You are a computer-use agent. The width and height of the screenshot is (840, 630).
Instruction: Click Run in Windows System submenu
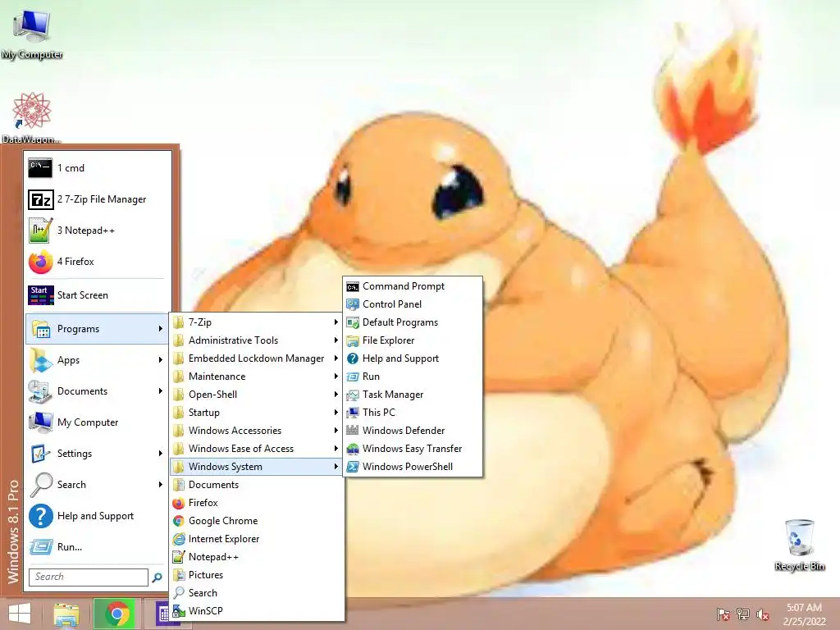pyautogui.click(x=413, y=377)
